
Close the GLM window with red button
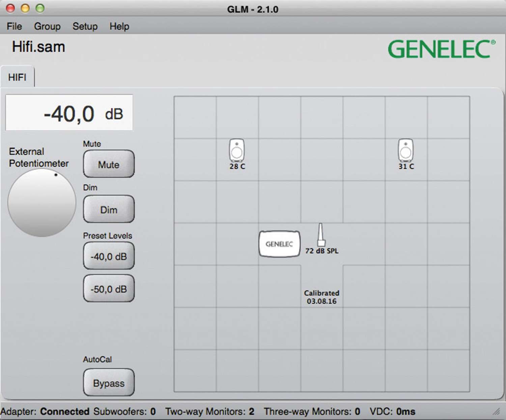(x=10, y=8)
